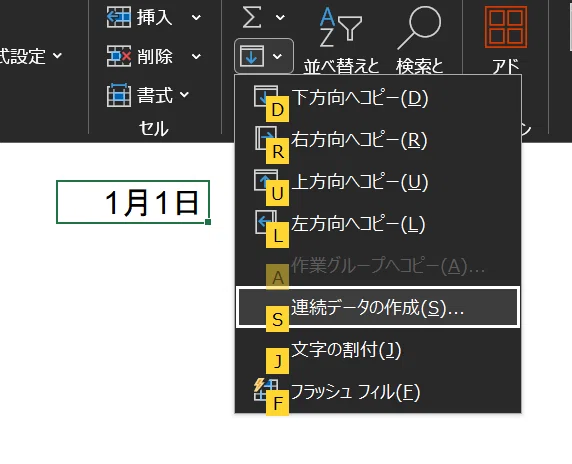The width and height of the screenshot is (572, 464).
Task: Open the 挿入 dropdown arrow
Action: pyautogui.click(x=196, y=17)
